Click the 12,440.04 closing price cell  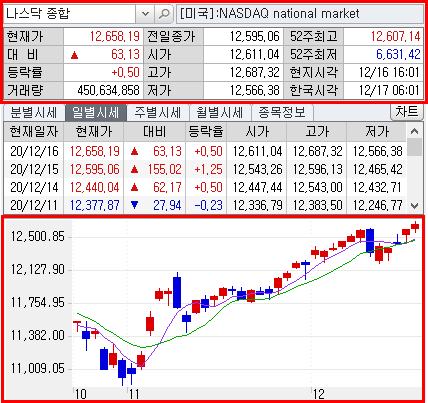click(x=95, y=187)
